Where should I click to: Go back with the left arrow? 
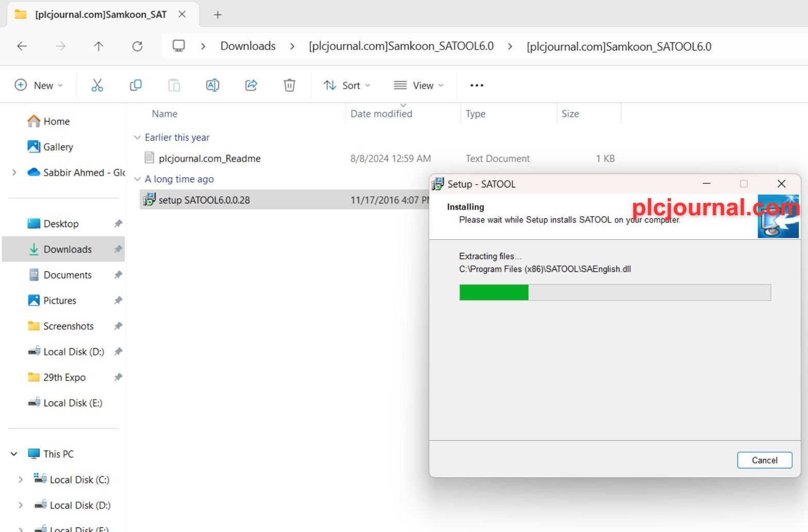[x=22, y=46]
